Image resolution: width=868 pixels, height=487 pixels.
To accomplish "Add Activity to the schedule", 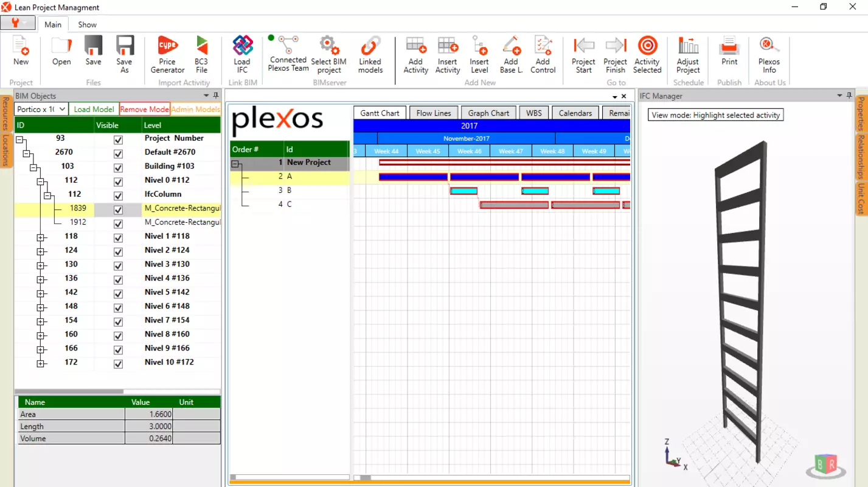I will [416, 55].
